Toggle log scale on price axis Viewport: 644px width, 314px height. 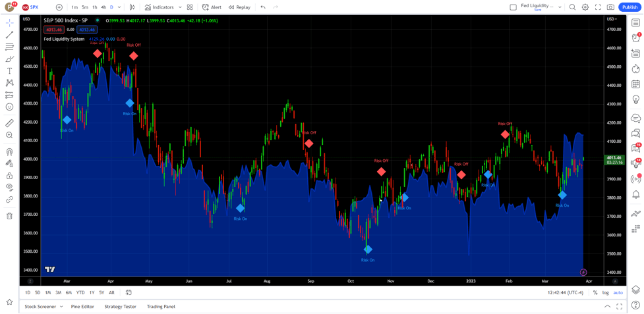[x=606, y=293]
